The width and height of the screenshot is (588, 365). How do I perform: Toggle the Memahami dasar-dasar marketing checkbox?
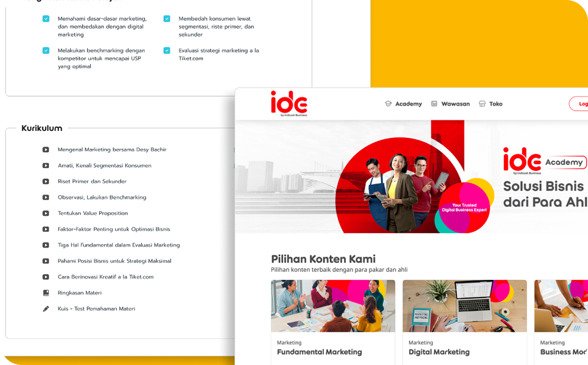tap(45, 19)
